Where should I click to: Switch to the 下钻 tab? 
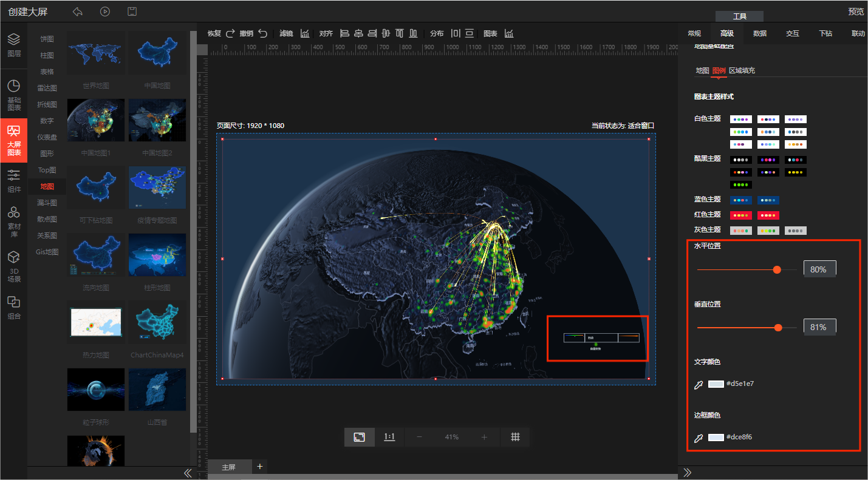825,33
